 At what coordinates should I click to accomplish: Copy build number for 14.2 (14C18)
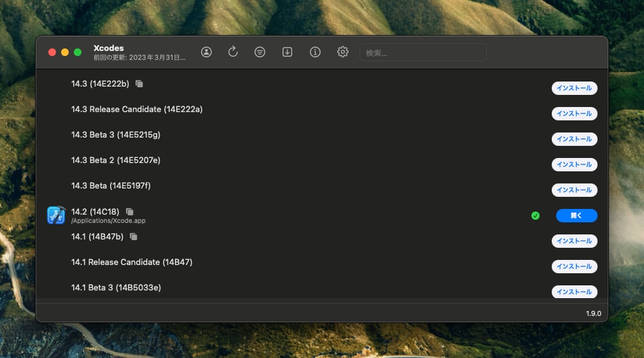pos(129,211)
